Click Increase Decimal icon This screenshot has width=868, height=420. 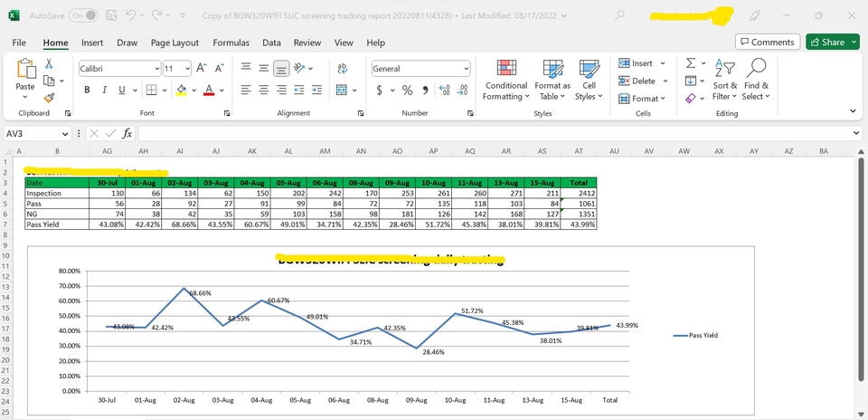(x=444, y=90)
